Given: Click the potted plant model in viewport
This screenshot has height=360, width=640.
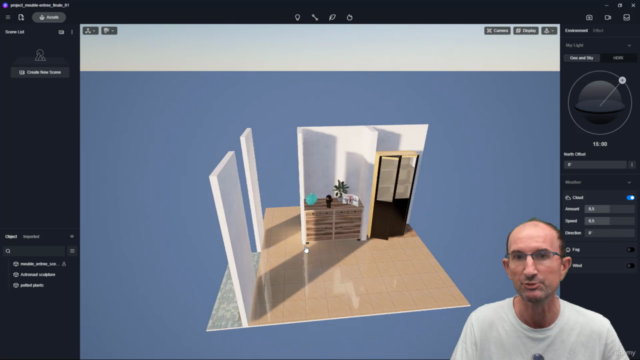Looking at the screenshot, I should pyautogui.click(x=340, y=189).
